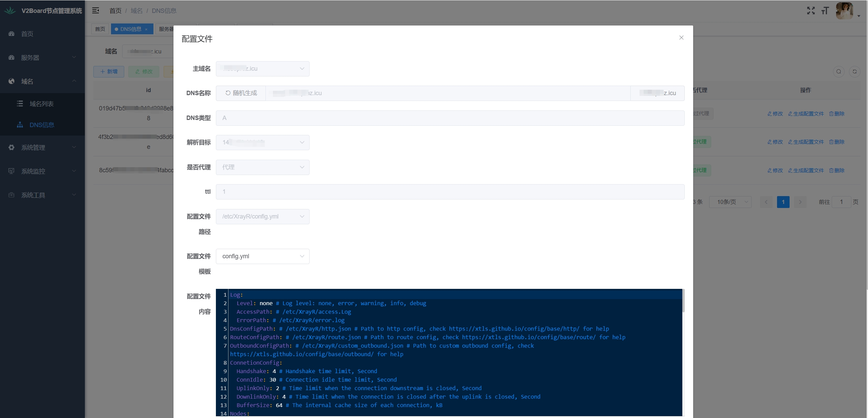Click 删除 link in last row
The height and width of the screenshot is (418, 868).
pyautogui.click(x=837, y=171)
